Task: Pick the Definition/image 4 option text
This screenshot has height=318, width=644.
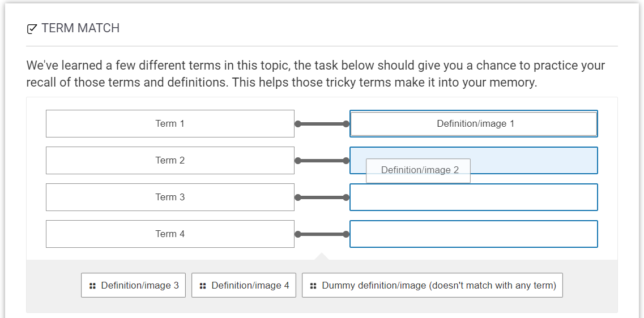Action: point(250,285)
